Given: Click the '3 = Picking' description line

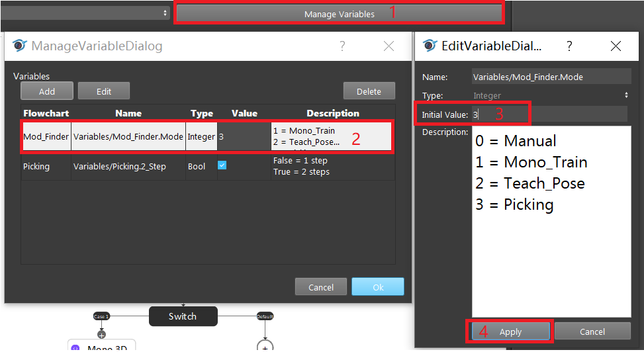Looking at the screenshot, I should (514, 204).
